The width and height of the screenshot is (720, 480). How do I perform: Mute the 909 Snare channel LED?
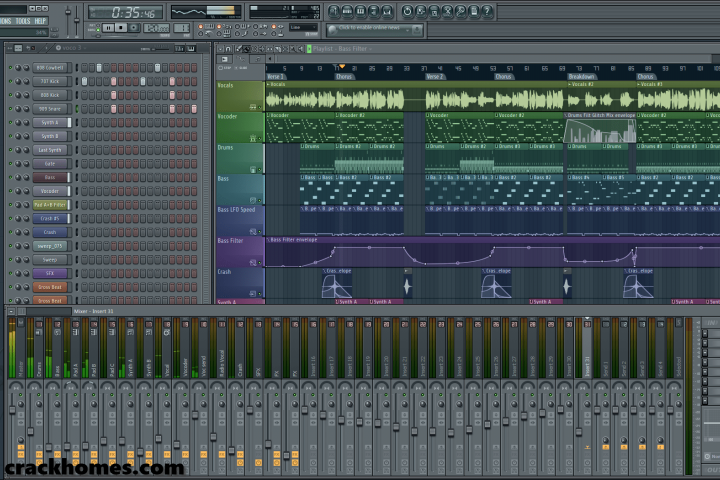(x=11, y=109)
